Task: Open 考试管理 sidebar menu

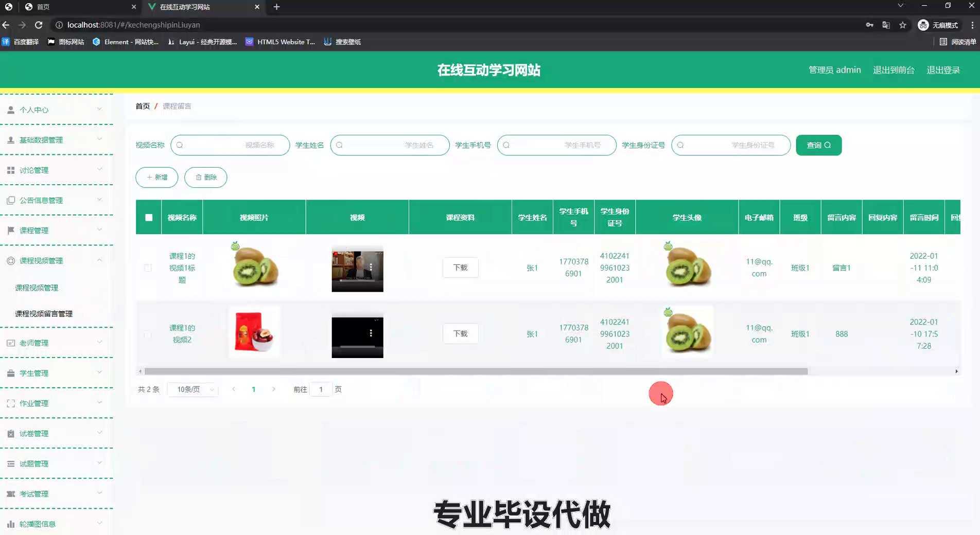Action: click(56, 494)
